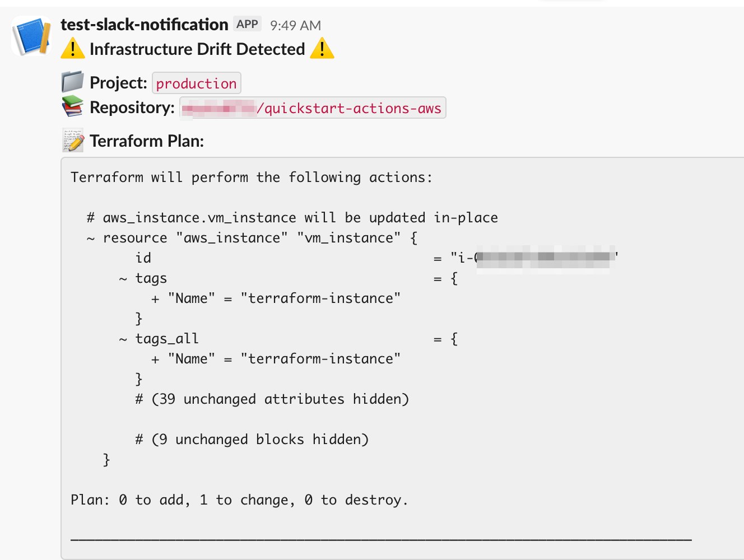Screen dimensions: 744x560
Task: Click the 9:49 AM message timestamp
Action: [295, 24]
